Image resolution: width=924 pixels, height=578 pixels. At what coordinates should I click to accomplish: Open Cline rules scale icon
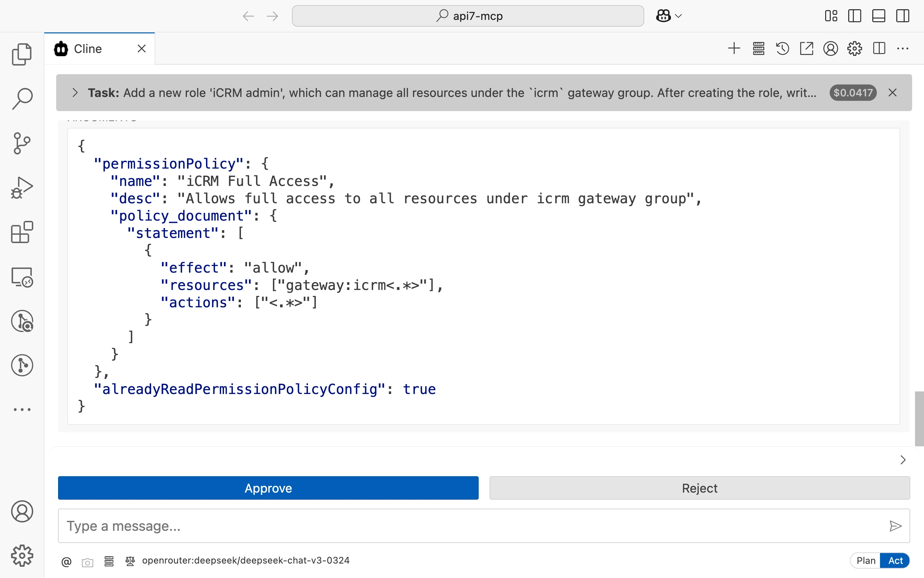coord(130,561)
